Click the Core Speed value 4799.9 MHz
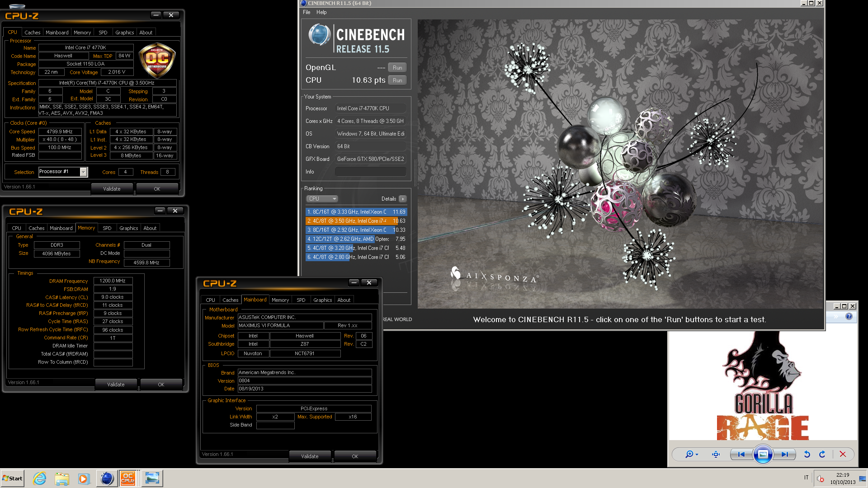The height and width of the screenshot is (488, 868). 60,131
